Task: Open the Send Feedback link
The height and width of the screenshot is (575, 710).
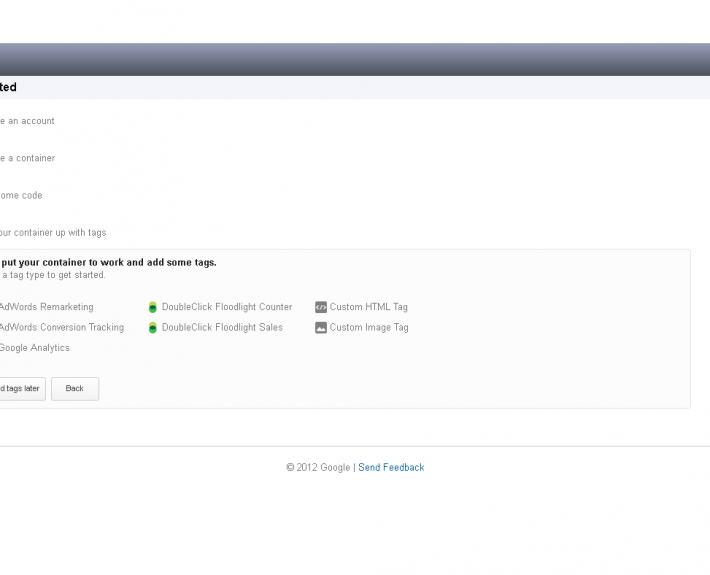Action: point(391,467)
